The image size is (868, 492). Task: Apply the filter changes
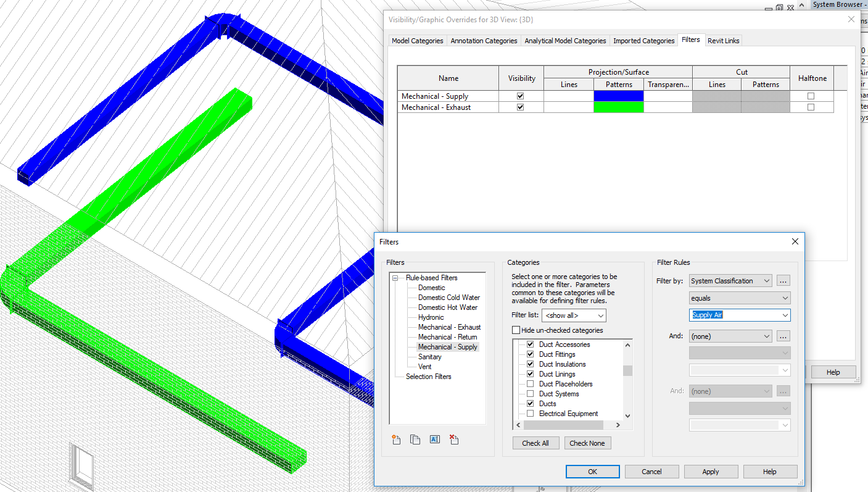pyautogui.click(x=711, y=471)
